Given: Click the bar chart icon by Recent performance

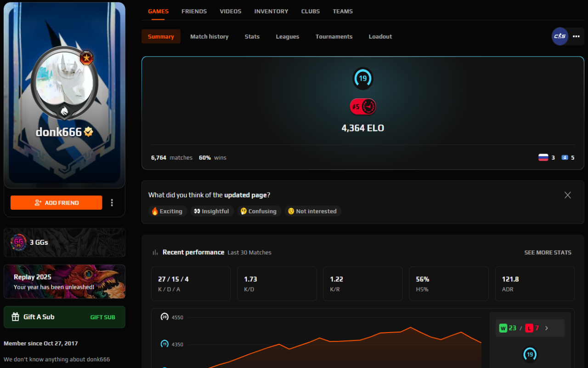Looking at the screenshot, I should (155, 252).
